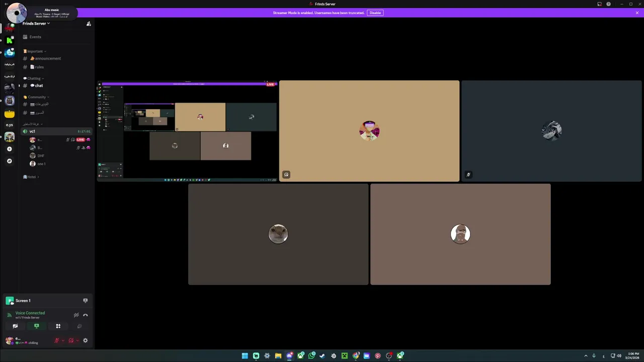Click the invite people icon

pos(89,24)
